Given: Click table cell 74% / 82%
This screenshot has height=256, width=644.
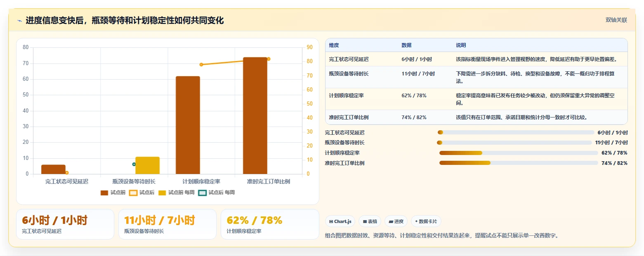Looking at the screenshot, I should (414, 117).
